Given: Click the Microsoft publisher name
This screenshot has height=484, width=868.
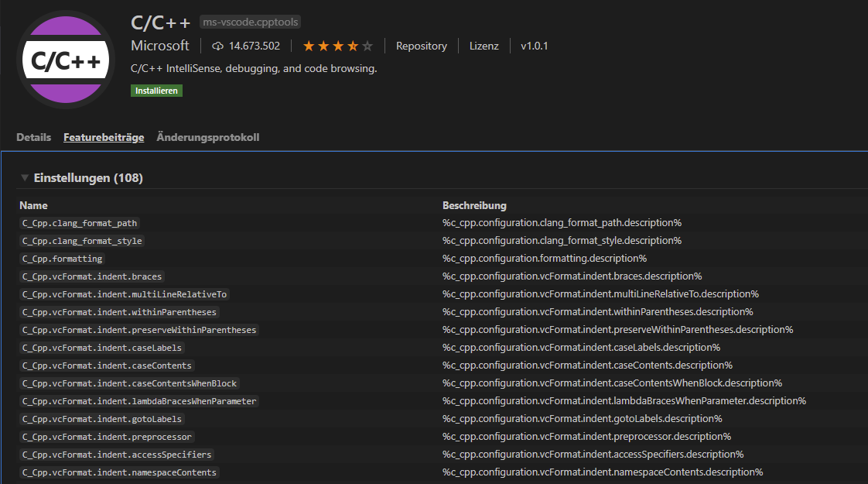Looking at the screenshot, I should point(159,46).
